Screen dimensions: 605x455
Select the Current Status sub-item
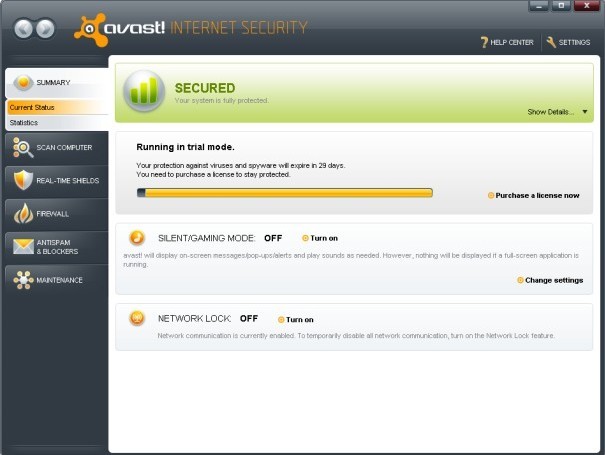31,106
